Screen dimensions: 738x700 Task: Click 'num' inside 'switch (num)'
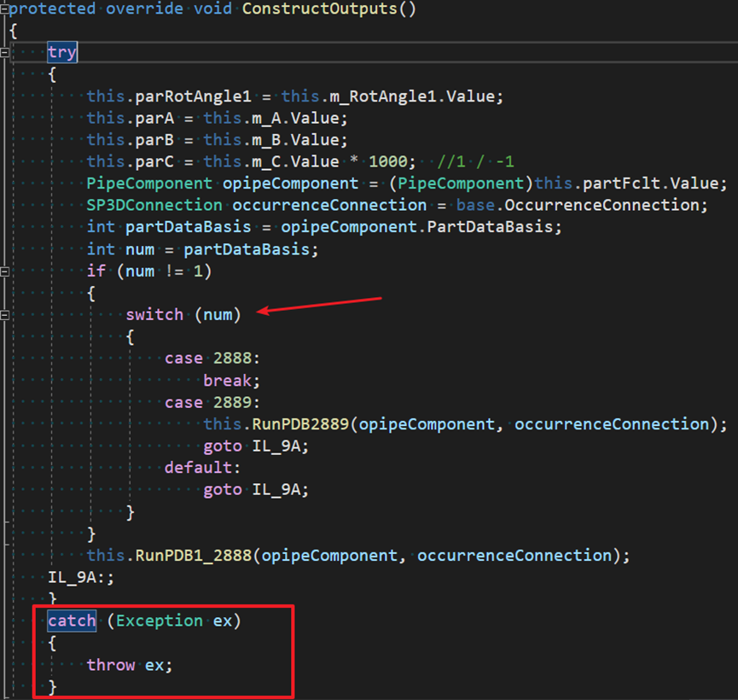(x=218, y=315)
